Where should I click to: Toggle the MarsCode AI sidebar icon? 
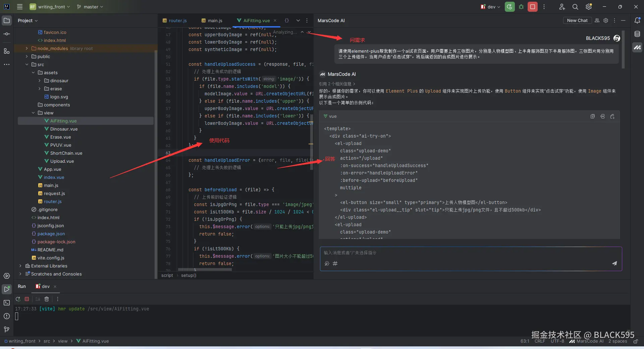coord(637,47)
